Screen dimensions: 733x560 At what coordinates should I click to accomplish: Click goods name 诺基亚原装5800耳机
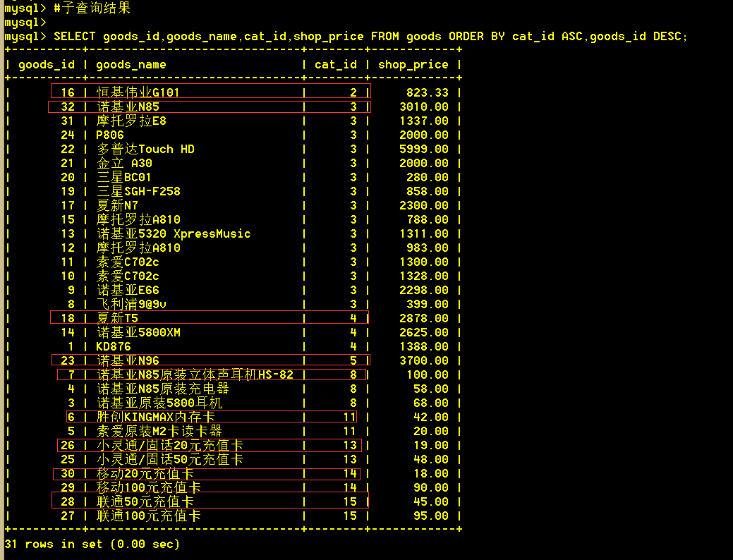159,403
